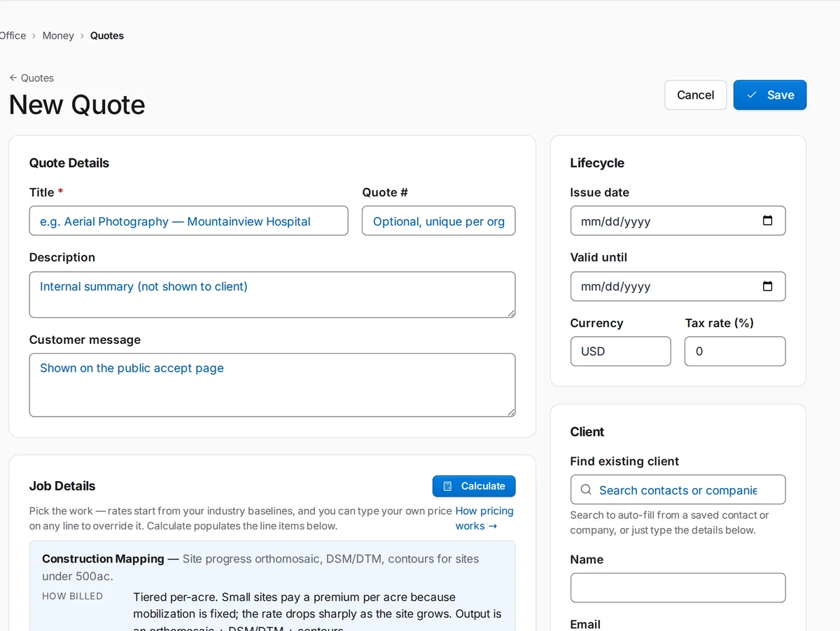Focus the Title input field

tap(188, 221)
